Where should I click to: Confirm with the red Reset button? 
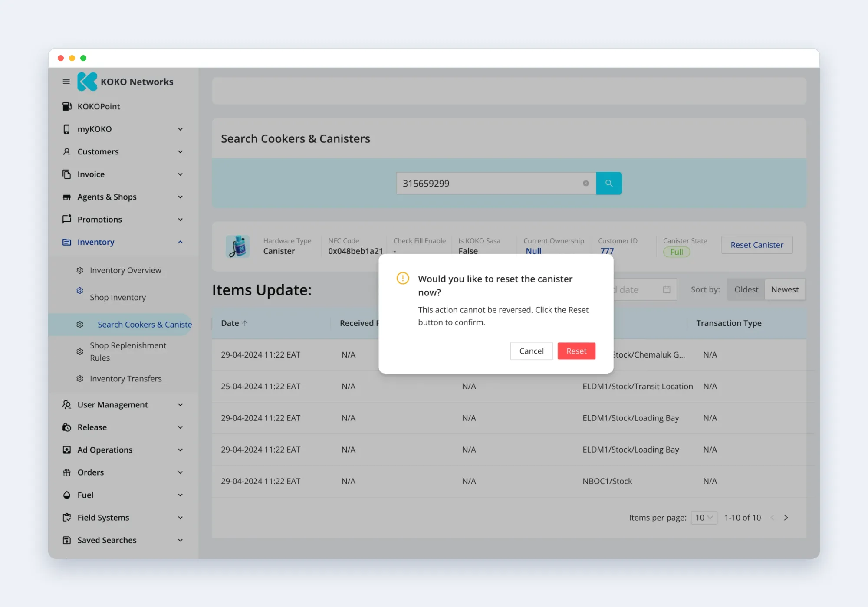(x=576, y=351)
